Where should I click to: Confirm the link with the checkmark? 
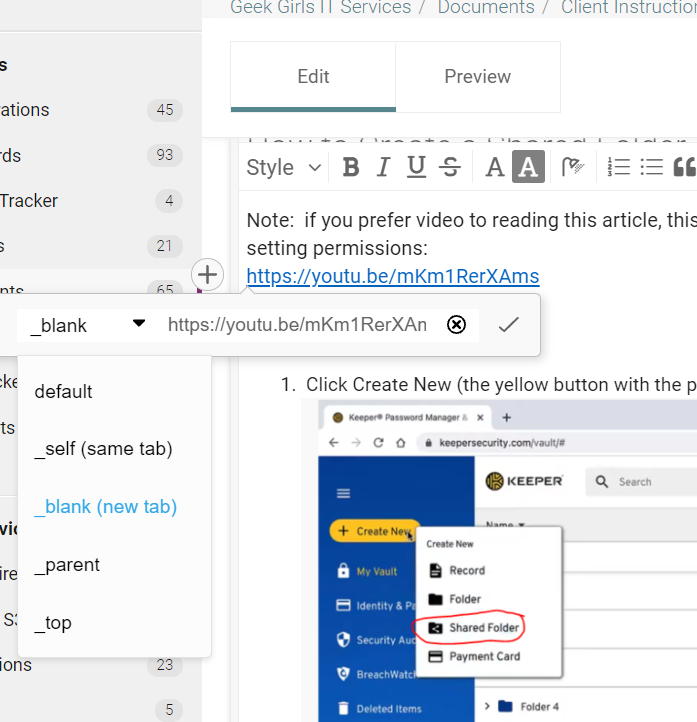(508, 325)
